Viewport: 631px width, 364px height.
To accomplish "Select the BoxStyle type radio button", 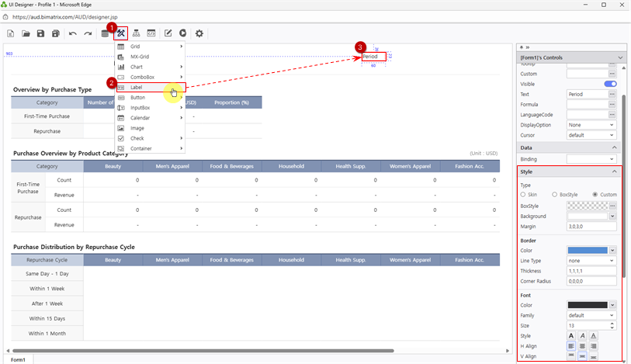I will [x=555, y=194].
